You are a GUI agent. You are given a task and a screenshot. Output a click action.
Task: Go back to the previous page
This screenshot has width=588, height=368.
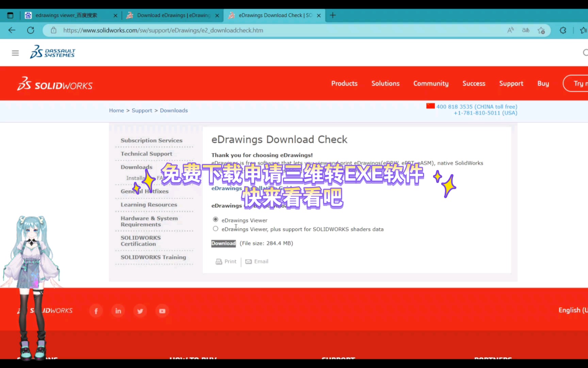click(x=12, y=30)
